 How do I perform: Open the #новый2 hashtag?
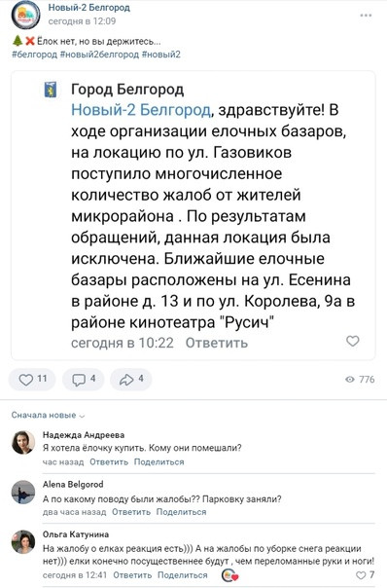161,55
